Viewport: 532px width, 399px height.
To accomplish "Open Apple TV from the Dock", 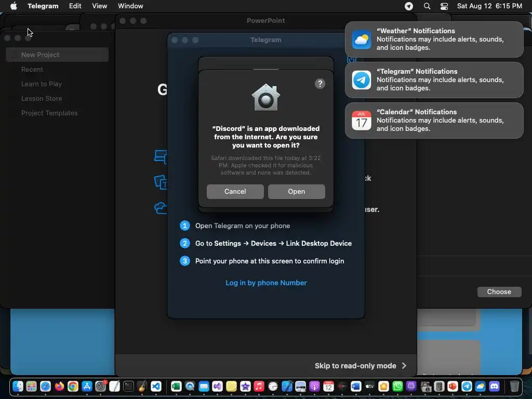I will click(x=369, y=386).
